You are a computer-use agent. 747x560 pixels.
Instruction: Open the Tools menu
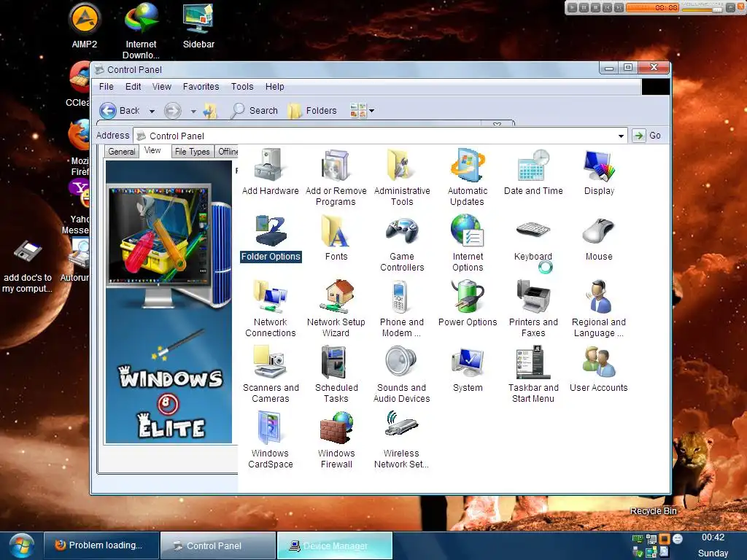242,87
